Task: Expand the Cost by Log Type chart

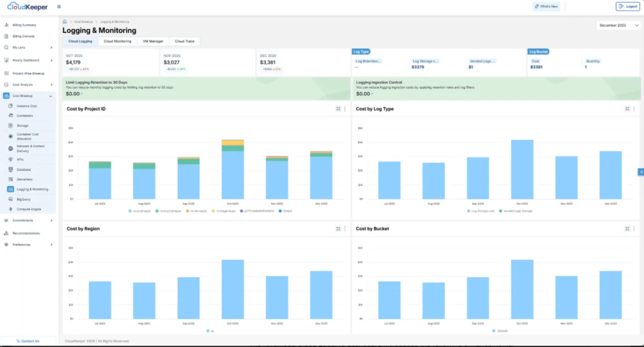Action: pos(627,109)
